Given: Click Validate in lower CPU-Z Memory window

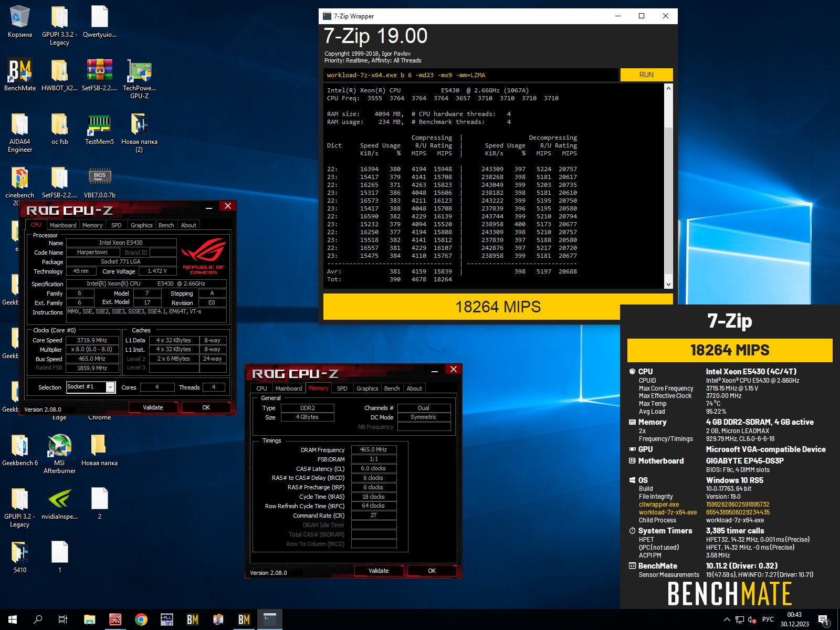Looking at the screenshot, I should [379, 571].
